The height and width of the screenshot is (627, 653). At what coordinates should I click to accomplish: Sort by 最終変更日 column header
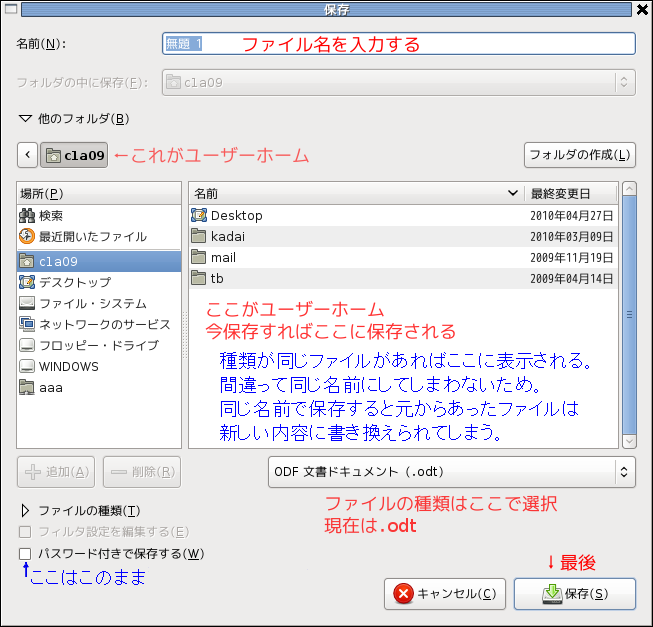click(571, 194)
